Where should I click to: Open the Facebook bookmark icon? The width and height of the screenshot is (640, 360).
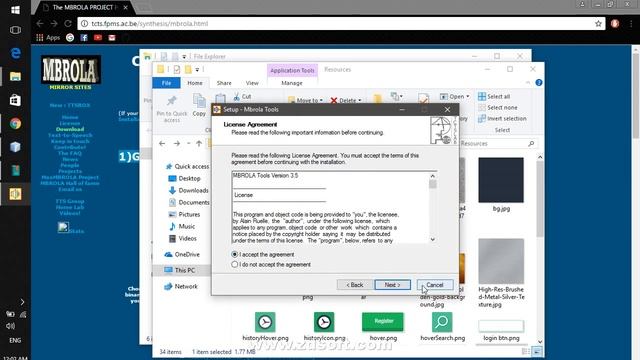(84, 38)
